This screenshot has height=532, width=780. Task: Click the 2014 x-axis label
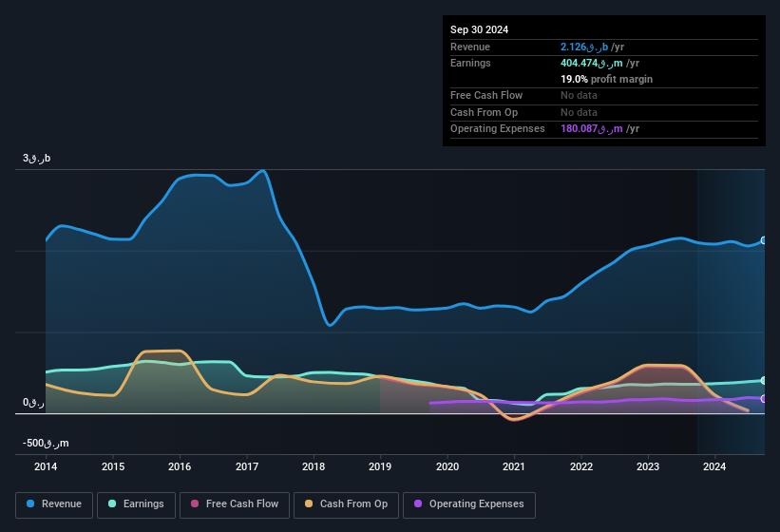pos(46,466)
